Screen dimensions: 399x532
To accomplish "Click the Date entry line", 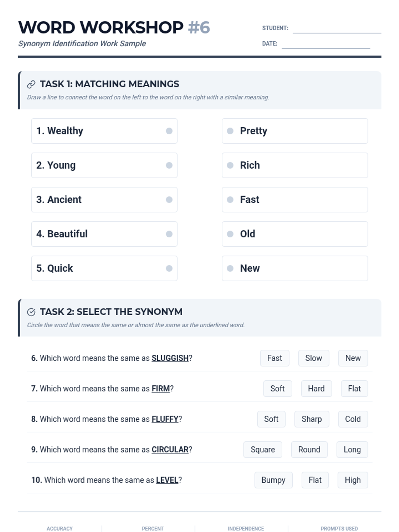I will pyautogui.click(x=326, y=44).
